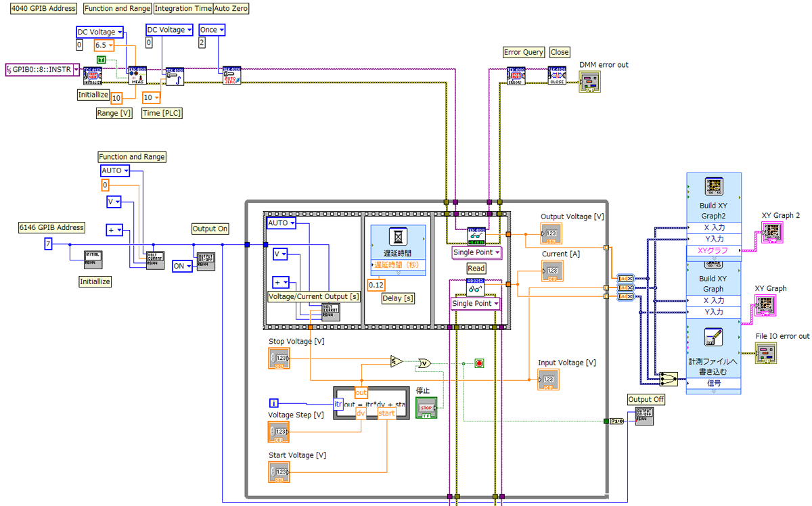The height and width of the screenshot is (506, 812).
Task: Select the 信号 input row
Action: click(713, 384)
